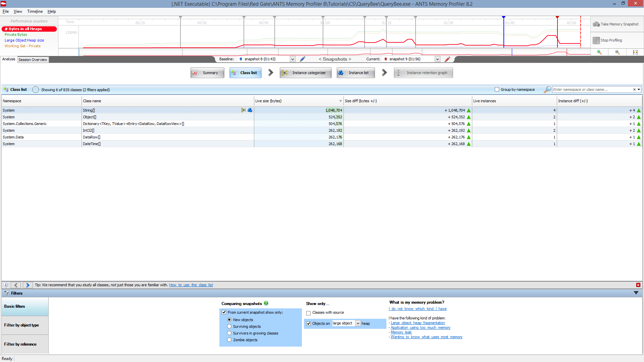Switch to Session Overview tab
644x362 pixels.
tap(33, 60)
